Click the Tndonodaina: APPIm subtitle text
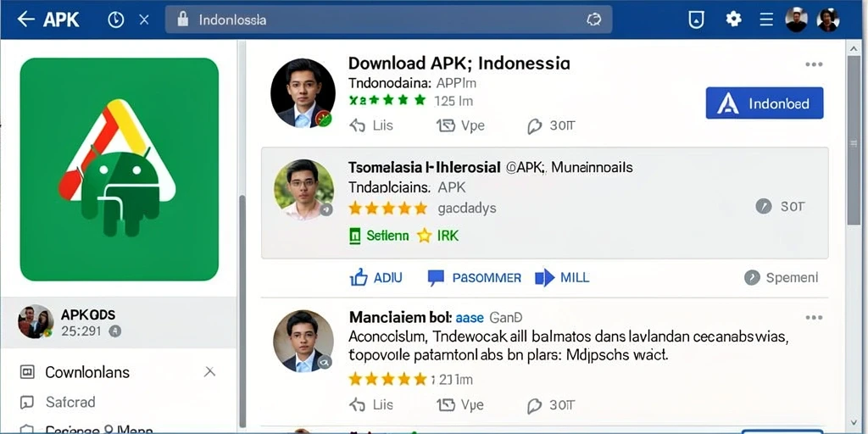 (x=412, y=84)
